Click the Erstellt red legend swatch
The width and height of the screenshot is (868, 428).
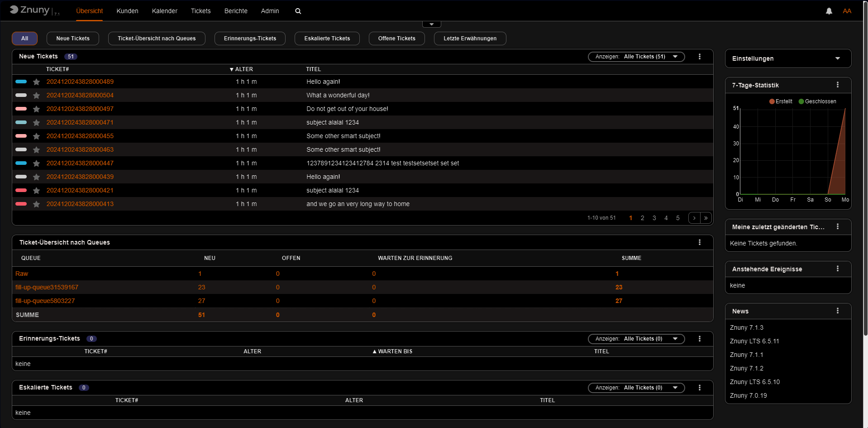[x=772, y=101]
